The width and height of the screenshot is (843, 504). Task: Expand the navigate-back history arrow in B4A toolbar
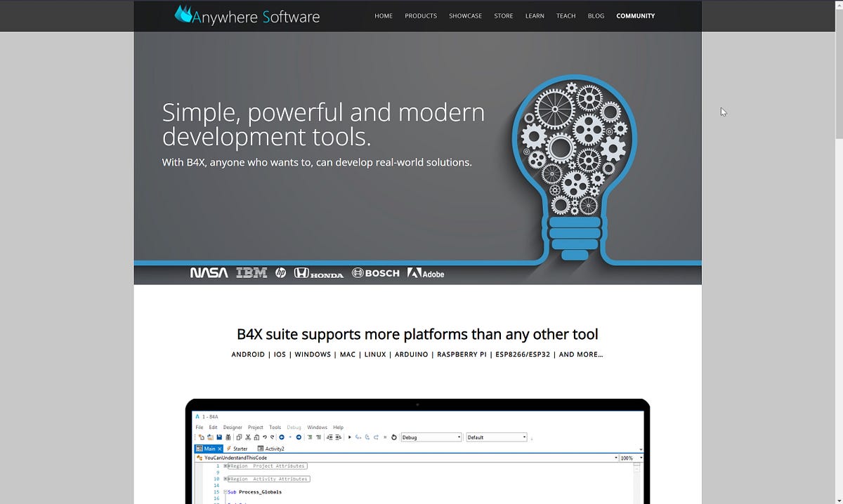(290, 437)
